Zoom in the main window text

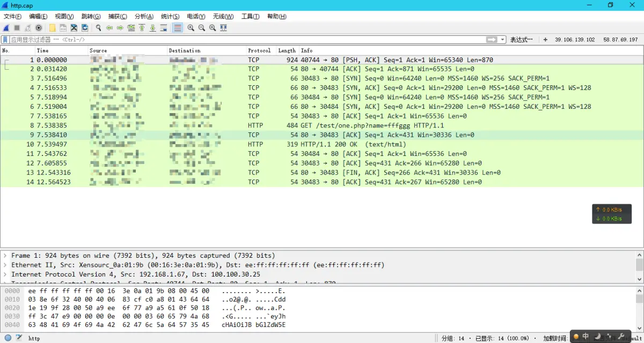(x=191, y=28)
